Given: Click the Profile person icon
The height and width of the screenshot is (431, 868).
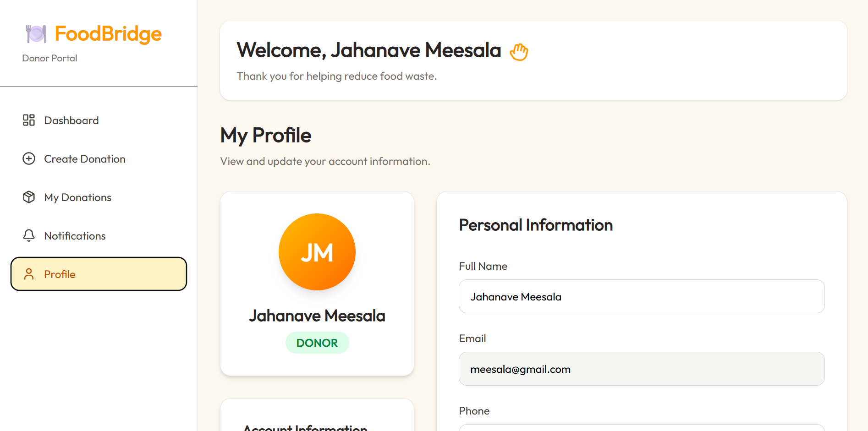Looking at the screenshot, I should point(29,274).
